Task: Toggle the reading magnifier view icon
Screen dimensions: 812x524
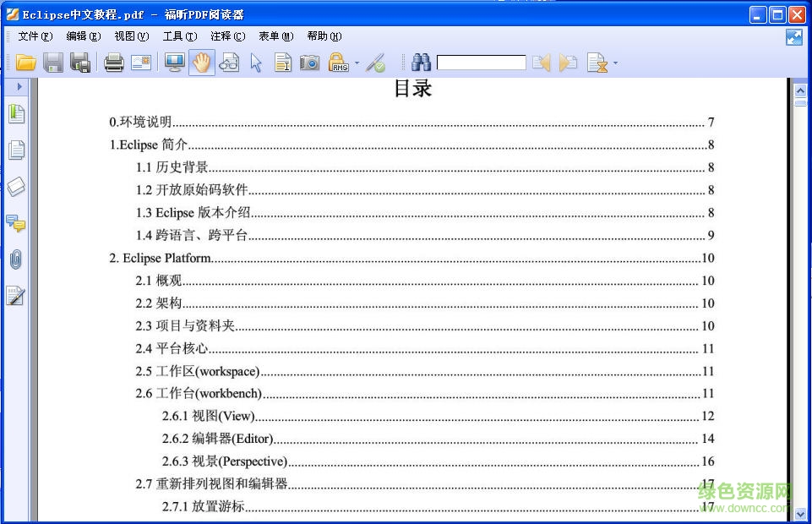Action: pos(229,62)
